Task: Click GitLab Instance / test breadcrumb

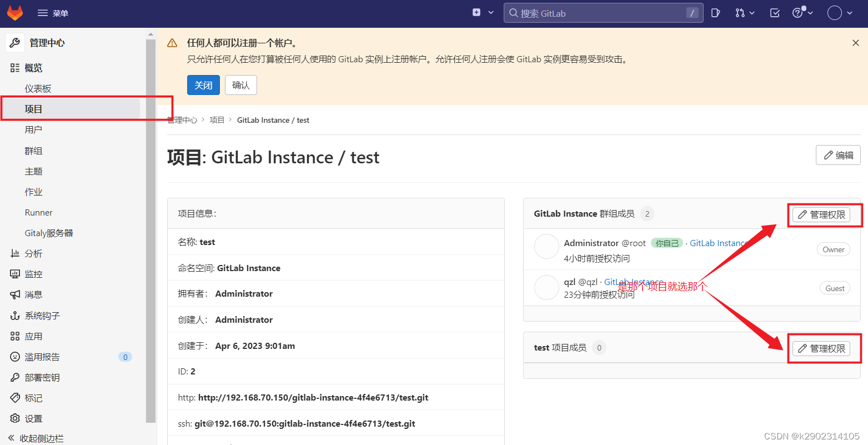Action: pos(273,120)
